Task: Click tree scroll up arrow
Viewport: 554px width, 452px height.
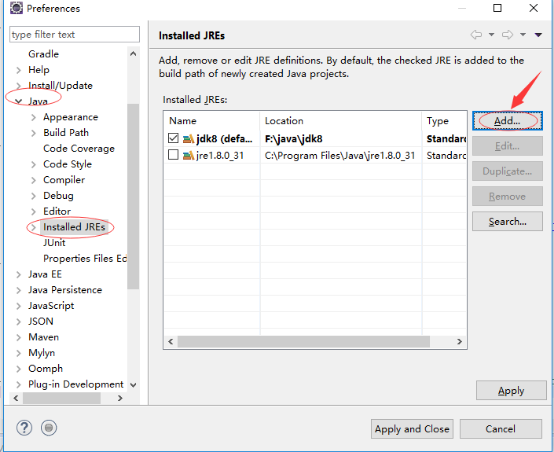Action: (133, 54)
